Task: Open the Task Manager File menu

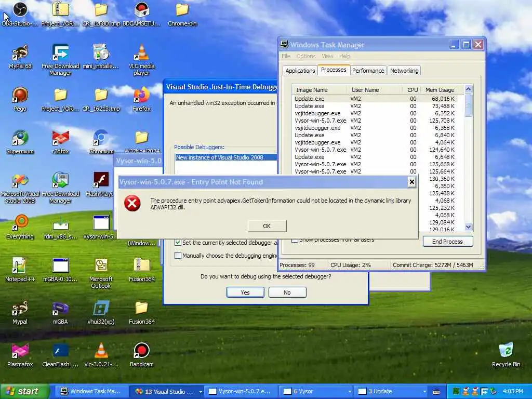Action: (286, 56)
